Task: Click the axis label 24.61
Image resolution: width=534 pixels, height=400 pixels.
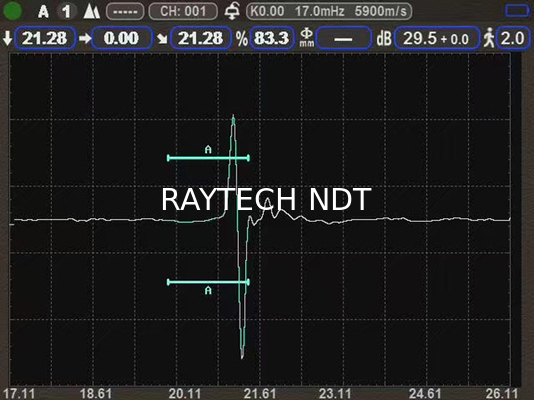Action: [425, 394]
